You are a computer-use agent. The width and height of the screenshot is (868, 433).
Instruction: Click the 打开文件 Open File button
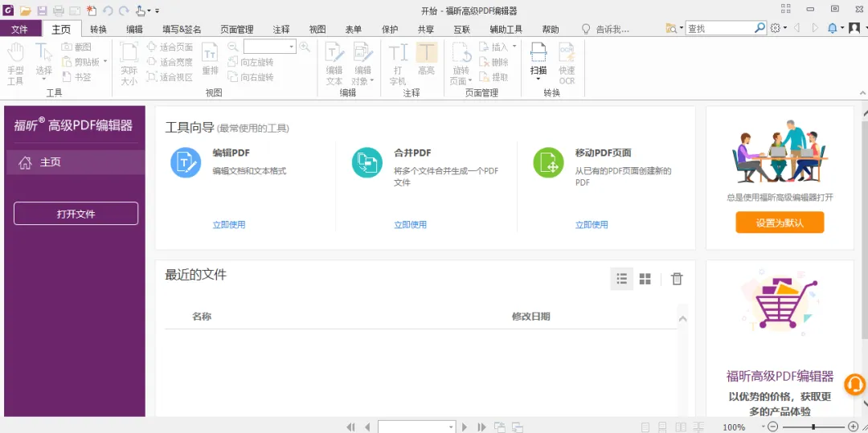click(76, 214)
